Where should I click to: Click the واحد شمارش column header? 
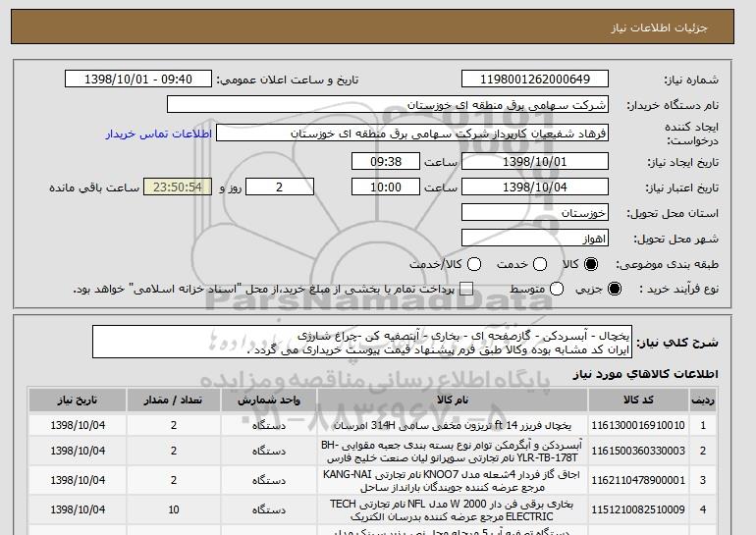(269, 401)
